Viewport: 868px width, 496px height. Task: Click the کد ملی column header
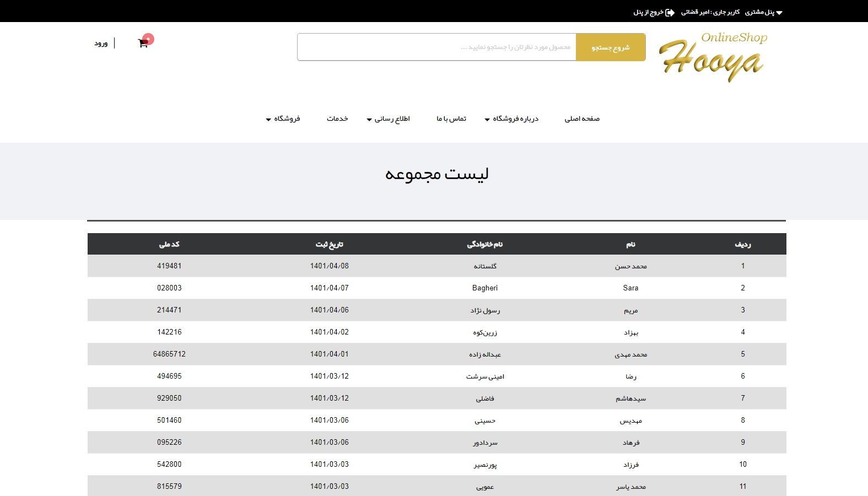point(169,244)
